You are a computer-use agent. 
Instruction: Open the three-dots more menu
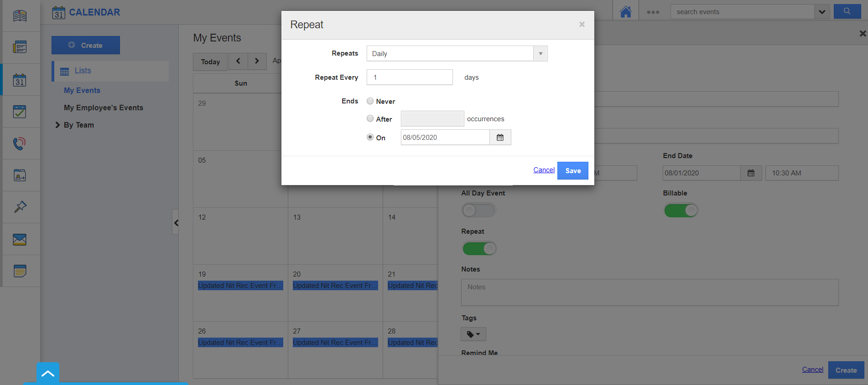pos(653,12)
